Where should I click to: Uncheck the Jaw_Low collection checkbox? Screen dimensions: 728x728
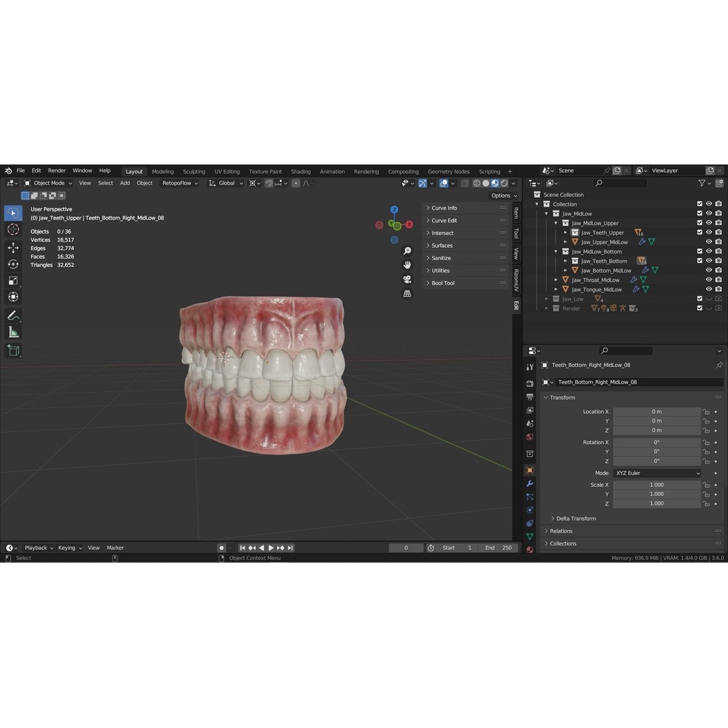(699, 299)
